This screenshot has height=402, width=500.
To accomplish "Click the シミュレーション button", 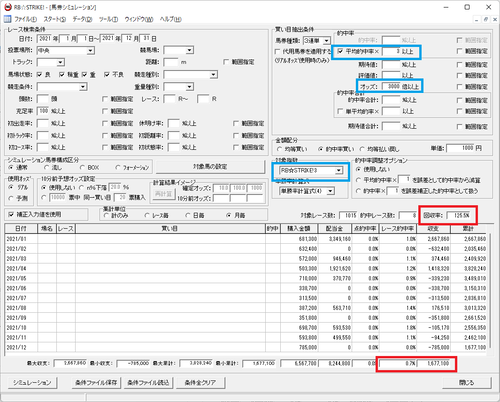I will [x=32, y=383].
